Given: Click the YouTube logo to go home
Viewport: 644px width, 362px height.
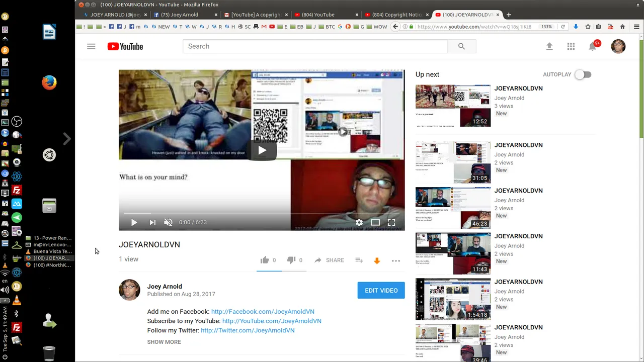Looking at the screenshot, I should click(x=125, y=46).
